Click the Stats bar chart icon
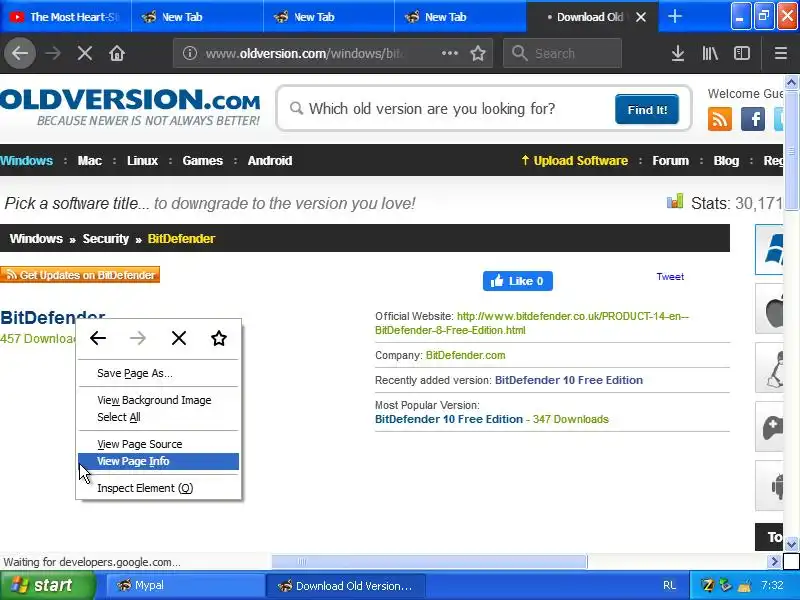 tap(674, 202)
